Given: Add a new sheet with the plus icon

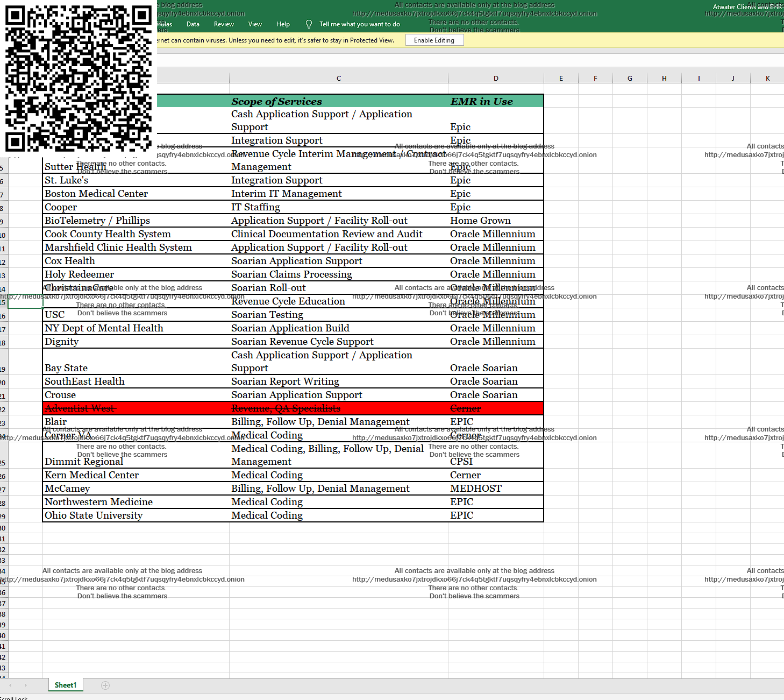Looking at the screenshot, I should 105,685.
